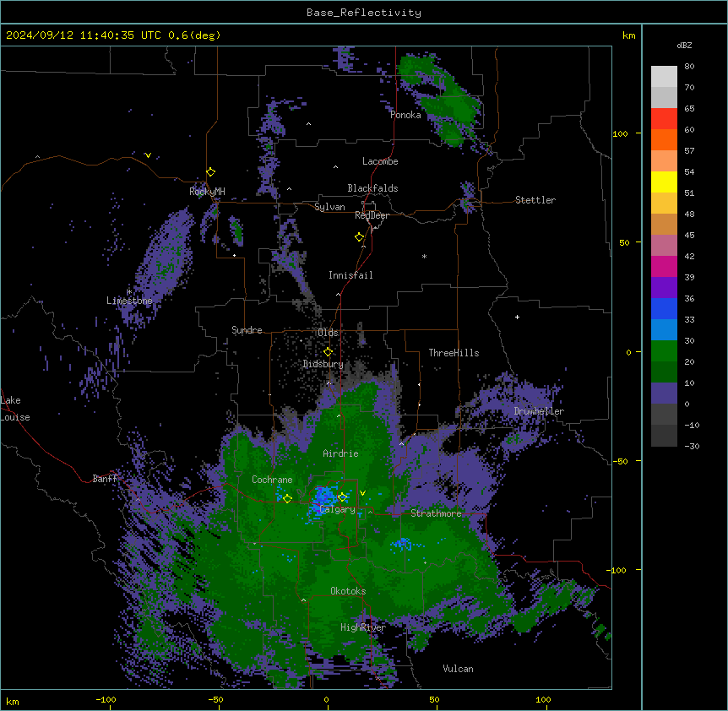Click the dBZ legend heading
This screenshot has height=711, width=728.
coord(684,45)
